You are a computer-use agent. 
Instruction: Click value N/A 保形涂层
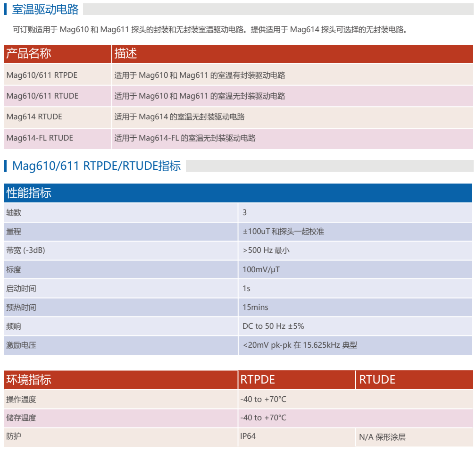click(382, 437)
